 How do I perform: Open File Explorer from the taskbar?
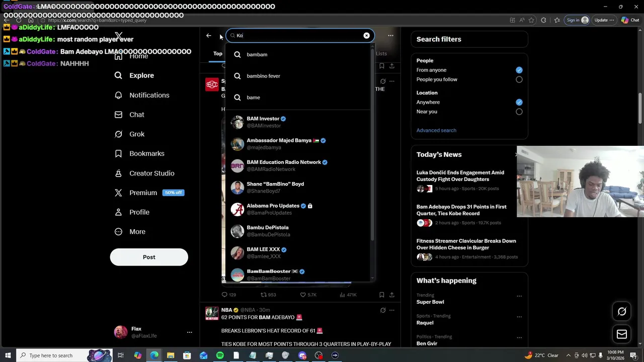click(x=171, y=355)
